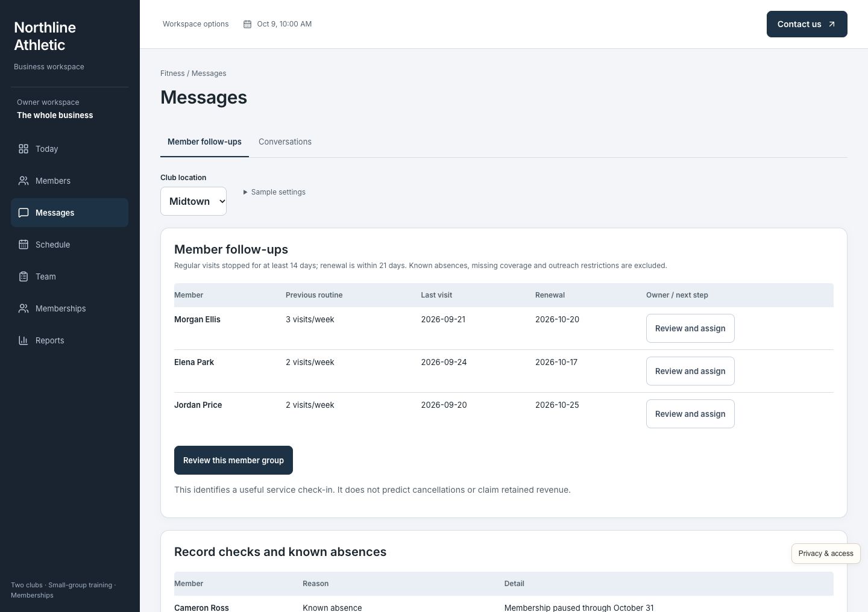Click the Known absence reason cell

332,607
